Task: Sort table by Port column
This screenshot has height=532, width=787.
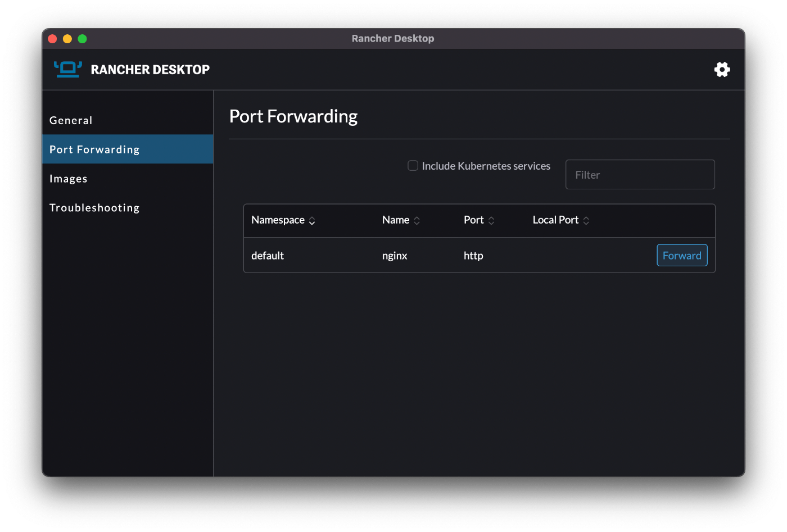Action: [x=479, y=220]
